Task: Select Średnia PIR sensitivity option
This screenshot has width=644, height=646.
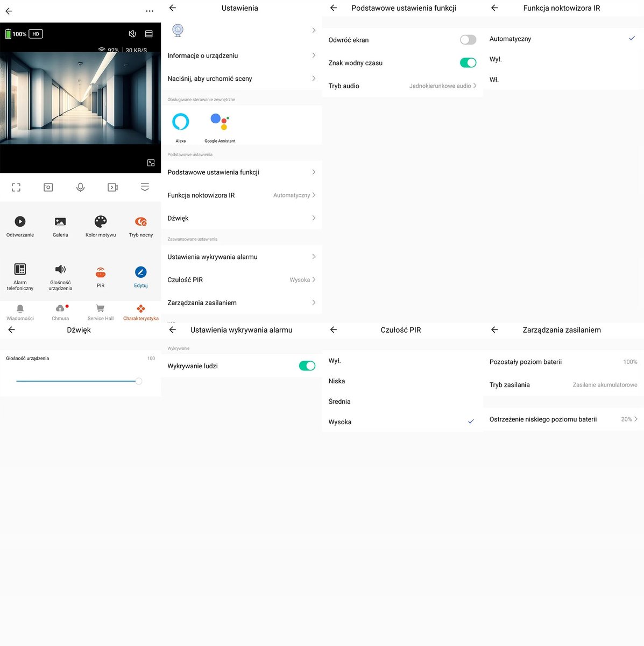Action: click(x=339, y=402)
